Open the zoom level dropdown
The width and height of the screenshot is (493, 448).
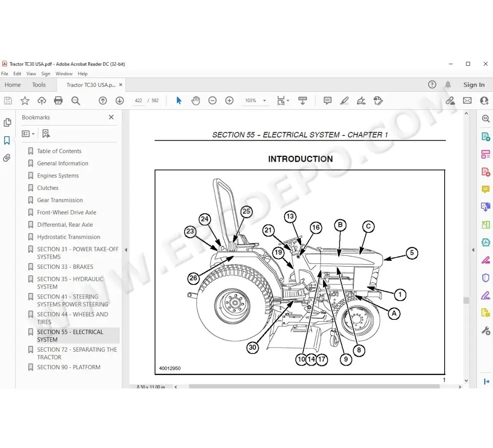tap(264, 100)
